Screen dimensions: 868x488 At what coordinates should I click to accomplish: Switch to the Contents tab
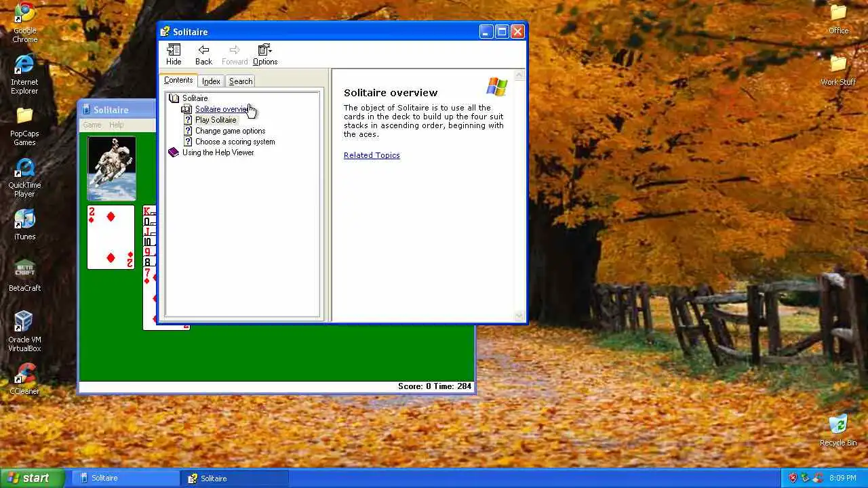(x=178, y=80)
